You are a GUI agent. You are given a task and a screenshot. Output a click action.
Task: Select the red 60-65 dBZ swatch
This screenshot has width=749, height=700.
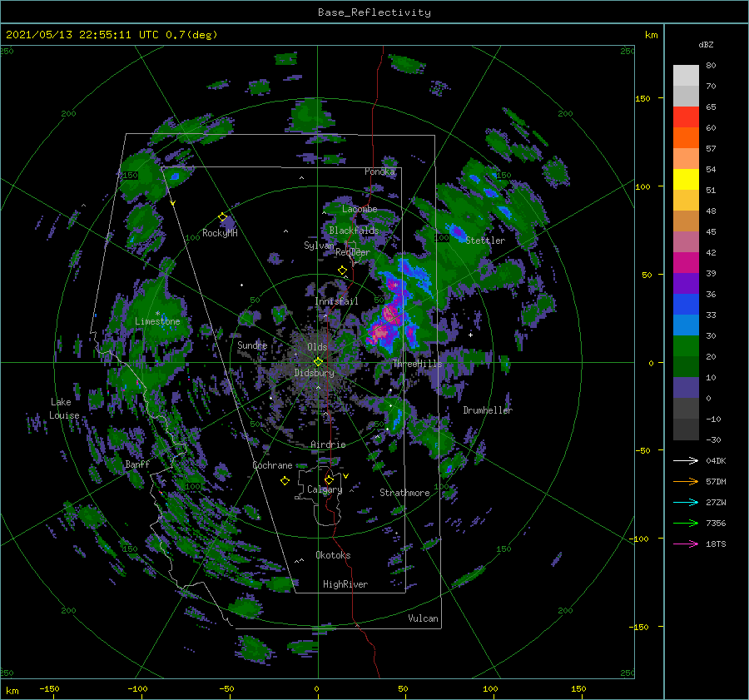[x=686, y=117]
